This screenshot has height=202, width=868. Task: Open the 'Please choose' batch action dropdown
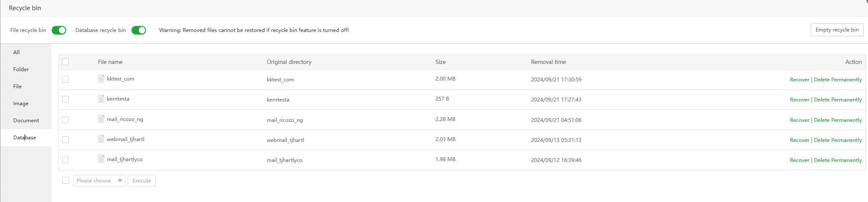tap(99, 181)
